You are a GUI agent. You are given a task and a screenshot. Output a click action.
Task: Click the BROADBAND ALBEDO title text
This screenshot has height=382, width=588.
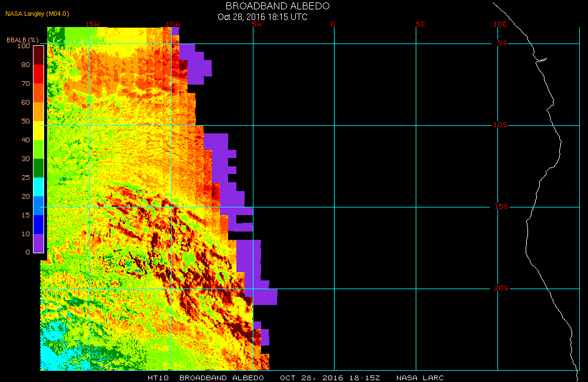click(x=278, y=6)
